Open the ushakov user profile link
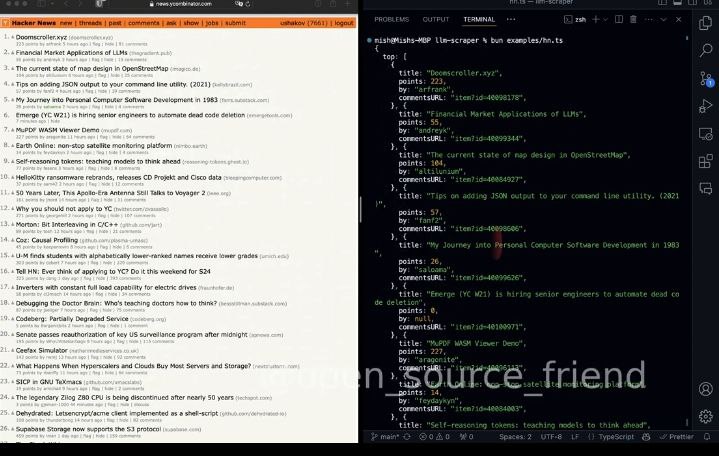Screen dimensions: 719x456 (x=293, y=23)
